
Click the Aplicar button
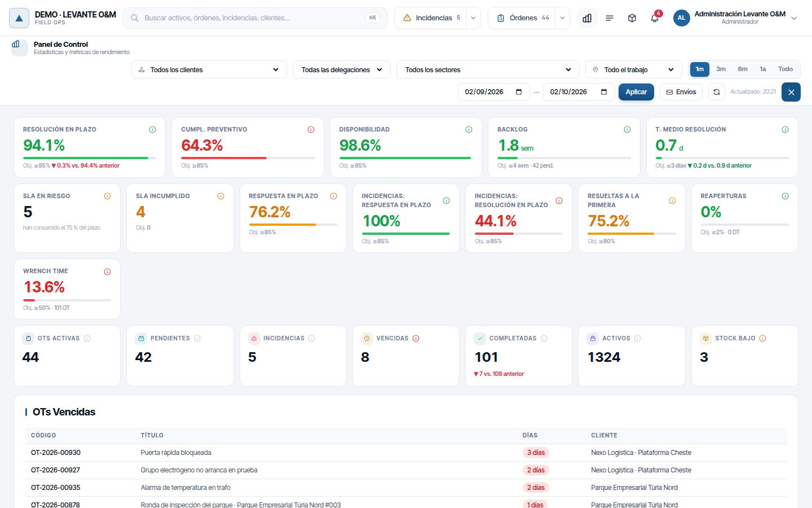pos(636,92)
